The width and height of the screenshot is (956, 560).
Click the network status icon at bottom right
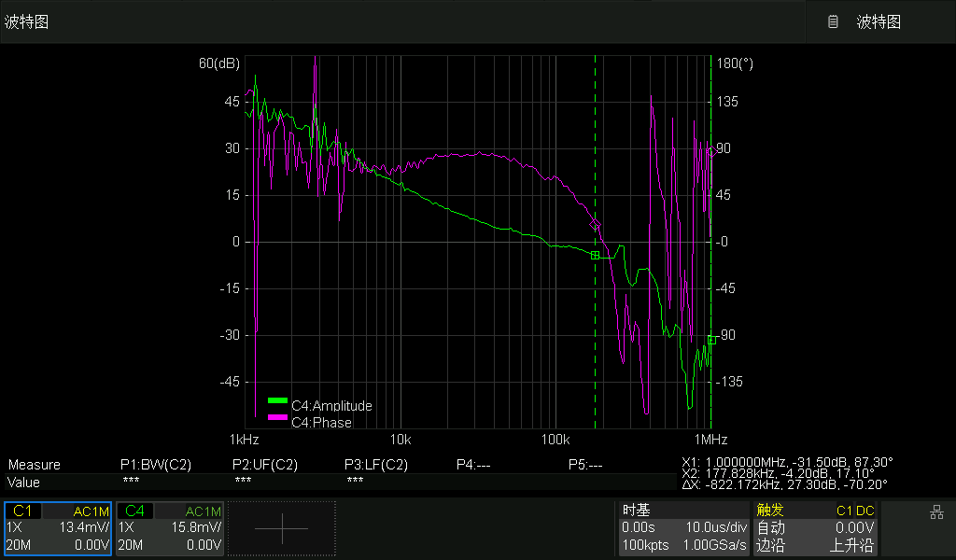pyautogui.click(x=937, y=511)
